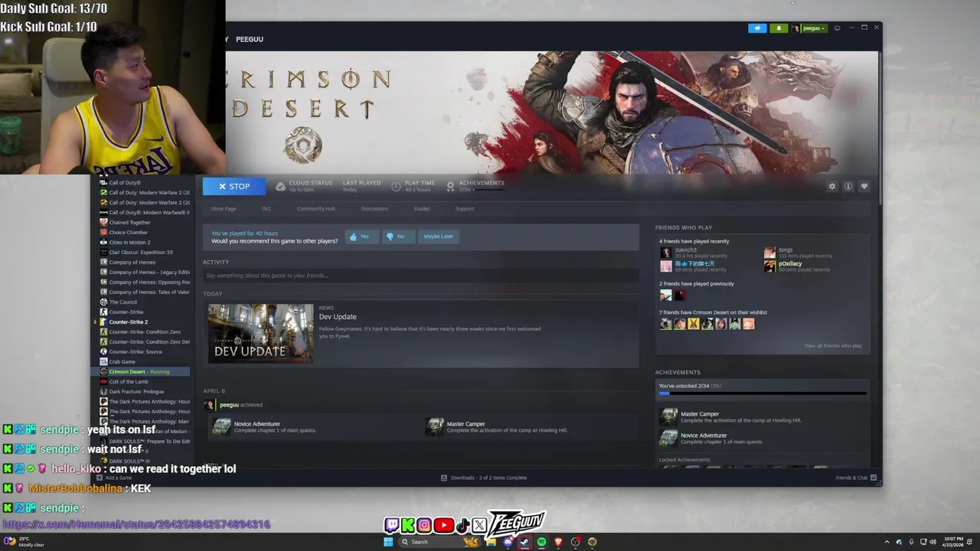Open game settings gear icon
The width and height of the screenshot is (980, 551).
pos(832,186)
